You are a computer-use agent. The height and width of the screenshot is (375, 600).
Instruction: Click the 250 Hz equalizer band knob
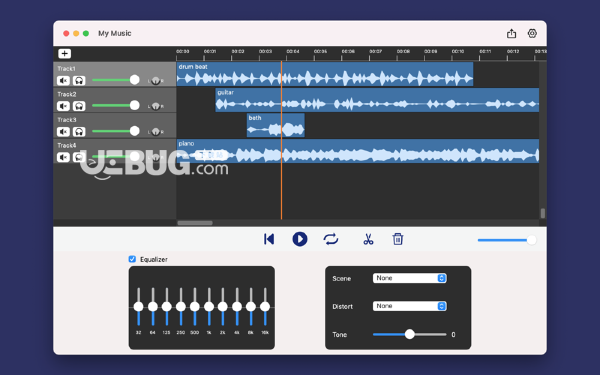pos(181,307)
